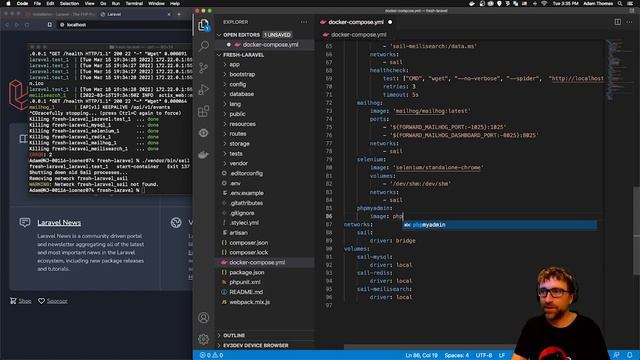This screenshot has width=640, height=360.
Task: Open artisan file in tree
Action: (x=264, y=233)
